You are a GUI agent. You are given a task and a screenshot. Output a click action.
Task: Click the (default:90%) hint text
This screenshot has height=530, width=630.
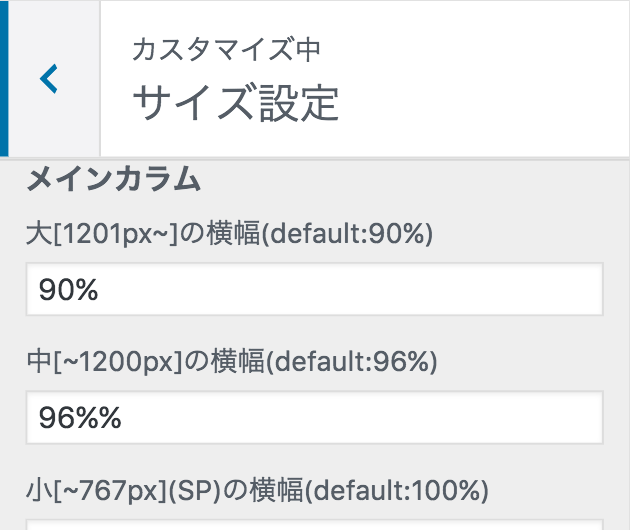351,234
